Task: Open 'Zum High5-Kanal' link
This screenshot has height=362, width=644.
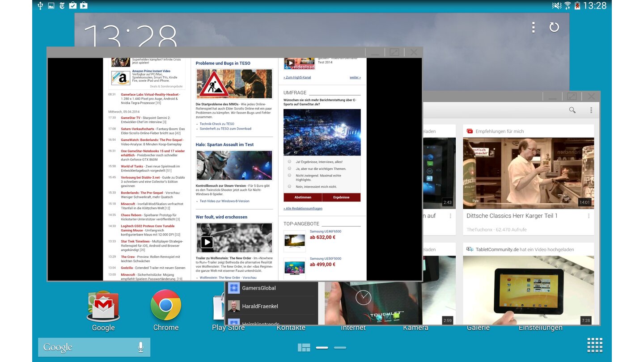Action: [x=297, y=77]
